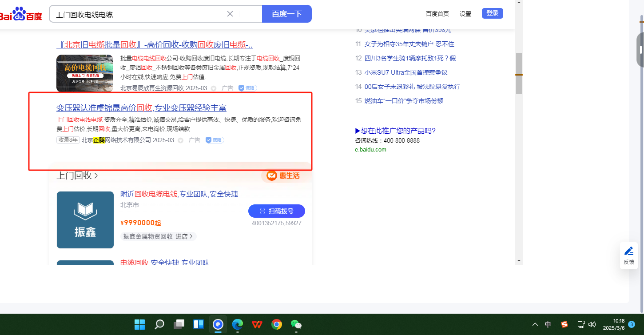The height and width of the screenshot is (335, 644).
Task: Open the 百度首页 link
Action: [x=437, y=14]
